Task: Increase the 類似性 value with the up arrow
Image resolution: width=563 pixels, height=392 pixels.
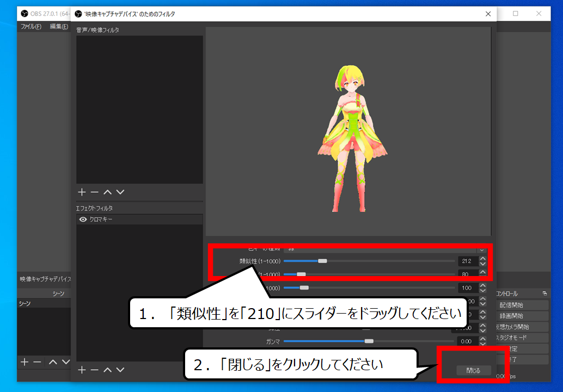Action: 483,259
